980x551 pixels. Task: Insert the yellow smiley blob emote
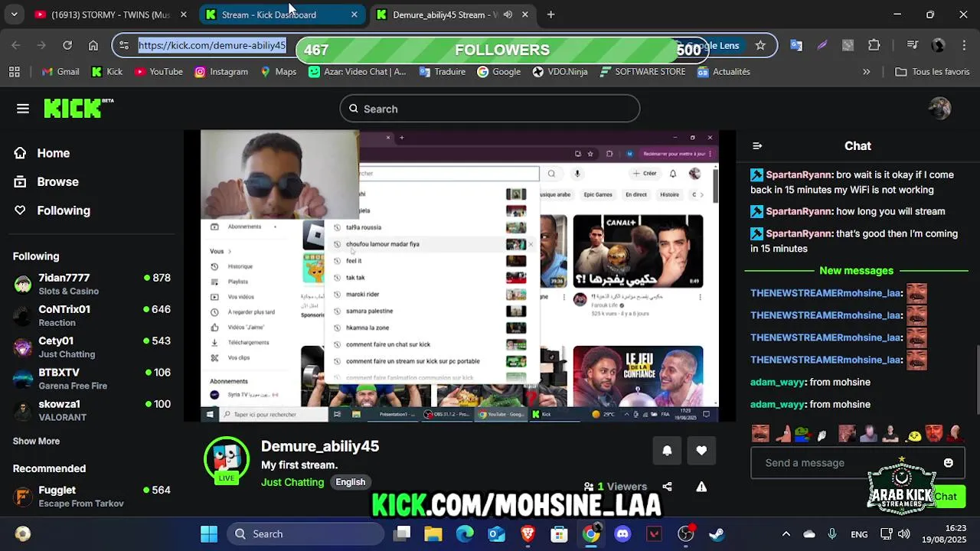pyautogui.click(x=914, y=435)
